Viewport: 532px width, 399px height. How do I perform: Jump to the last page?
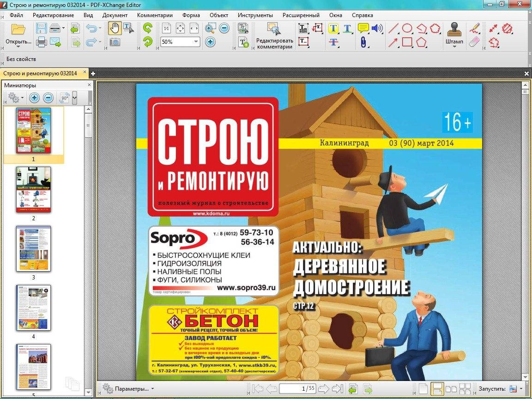[x=337, y=388]
